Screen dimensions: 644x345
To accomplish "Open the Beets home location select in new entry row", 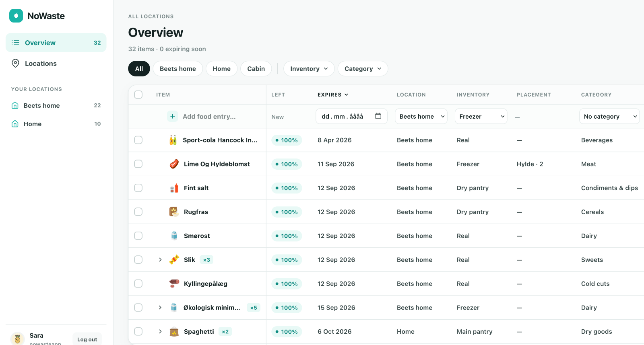I will 421,116.
